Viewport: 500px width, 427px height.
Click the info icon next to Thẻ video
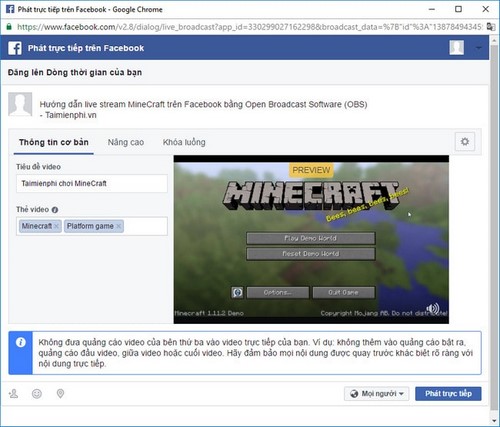(55, 210)
